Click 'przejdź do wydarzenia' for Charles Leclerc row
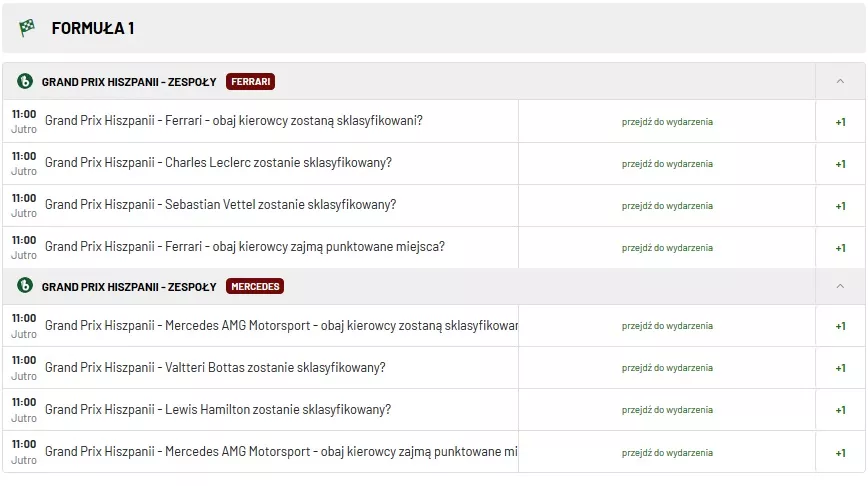 667,164
